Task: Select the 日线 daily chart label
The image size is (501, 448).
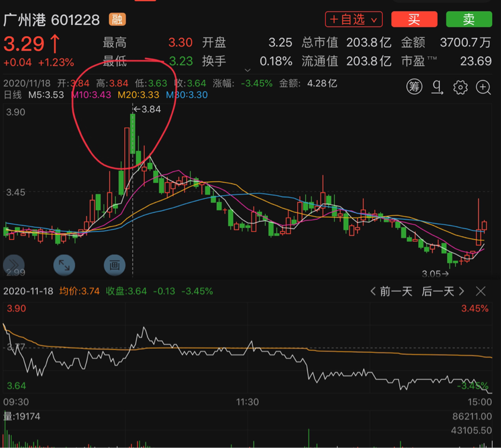Action: coord(12,95)
